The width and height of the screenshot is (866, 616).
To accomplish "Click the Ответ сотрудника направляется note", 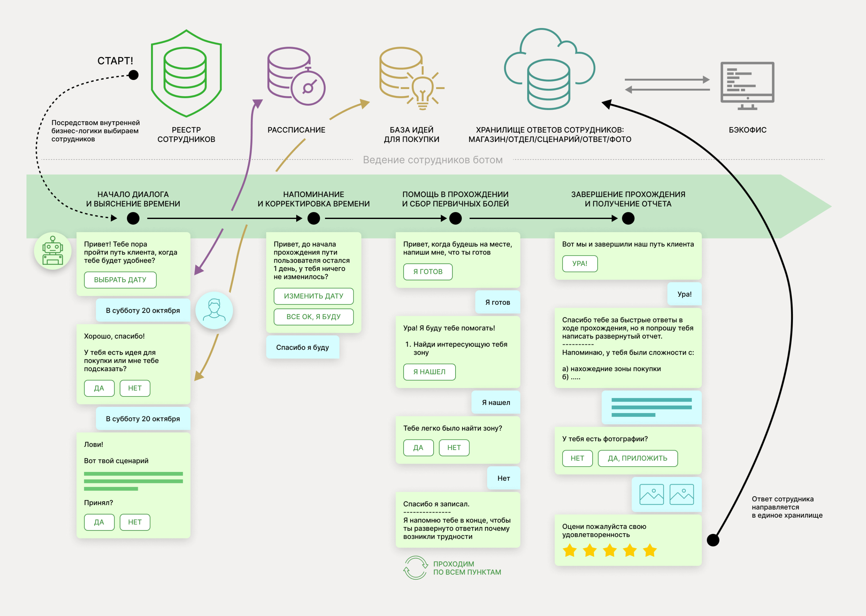I will 787,507.
